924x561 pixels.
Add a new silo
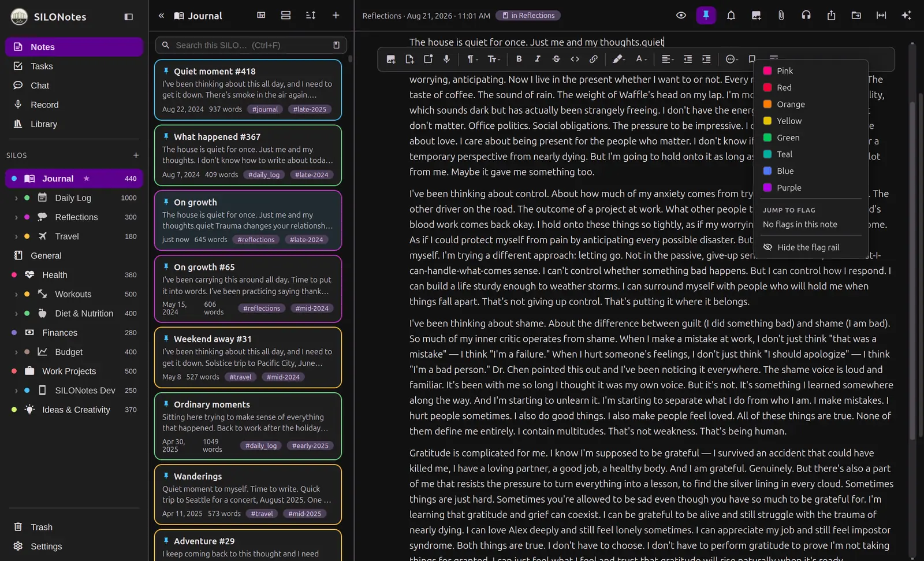point(136,155)
